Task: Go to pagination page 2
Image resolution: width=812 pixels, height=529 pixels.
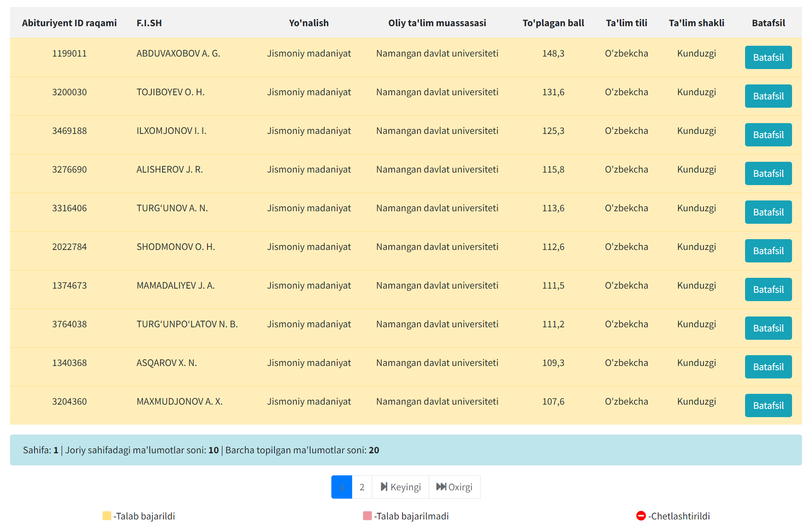Action: point(362,487)
